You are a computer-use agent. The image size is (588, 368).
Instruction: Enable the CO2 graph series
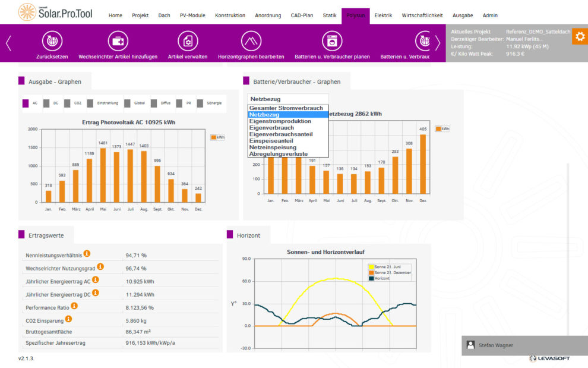(68, 103)
